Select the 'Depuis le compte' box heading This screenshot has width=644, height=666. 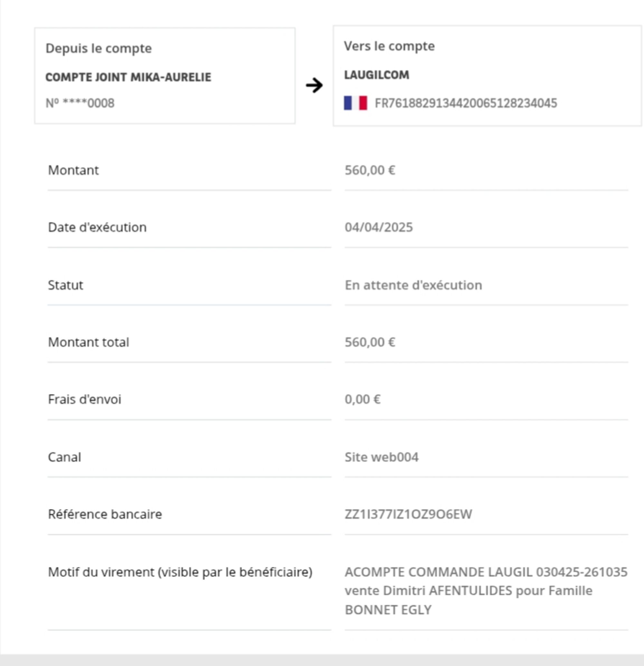99,48
